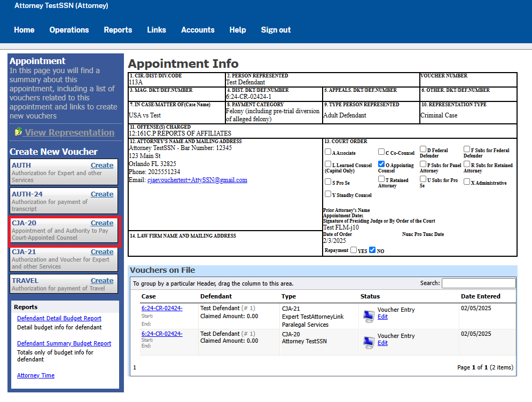The width and height of the screenshot is (532, 402).
Task: Enable the X Administrative checkbox
Action: [467, 182]
